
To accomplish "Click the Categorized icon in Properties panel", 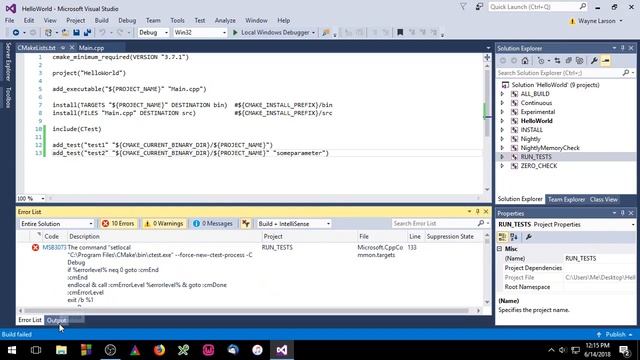I will pos(502,237).
